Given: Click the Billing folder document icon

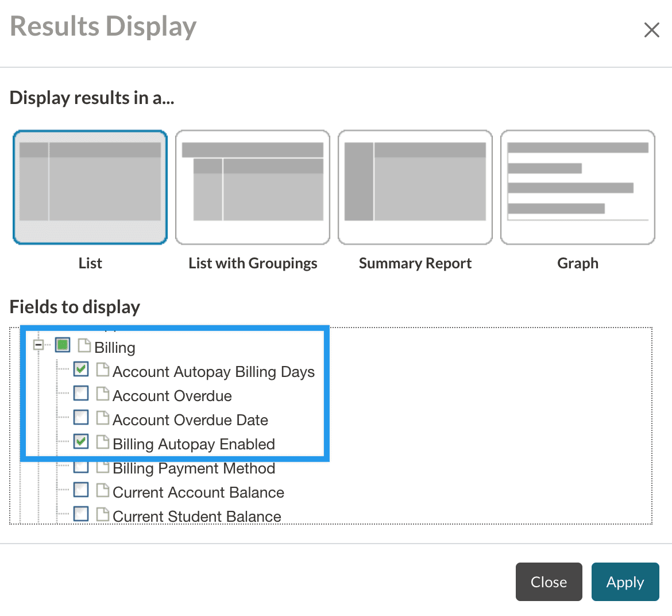Looking at the screenshot, I should pyautogui.click(x=84, y=345).
